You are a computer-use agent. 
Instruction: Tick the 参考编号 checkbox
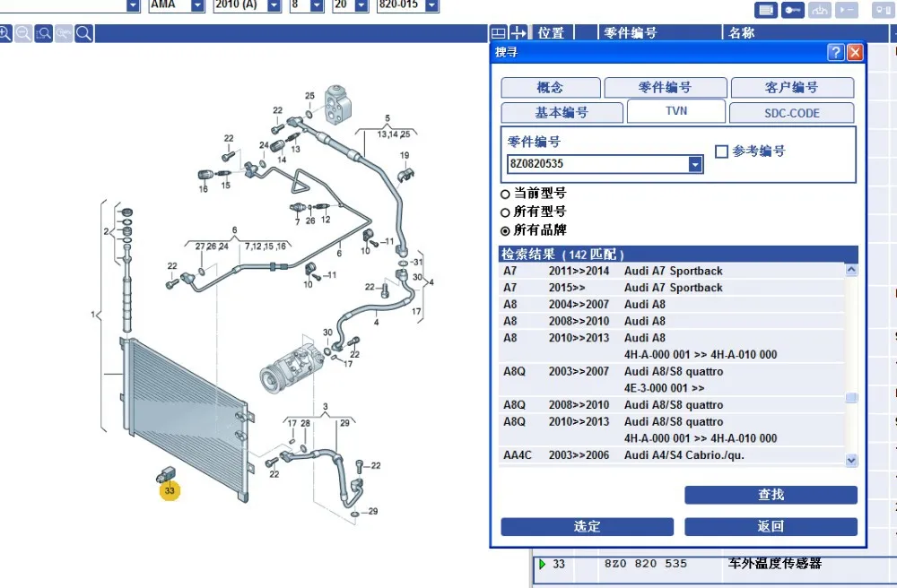721,151
